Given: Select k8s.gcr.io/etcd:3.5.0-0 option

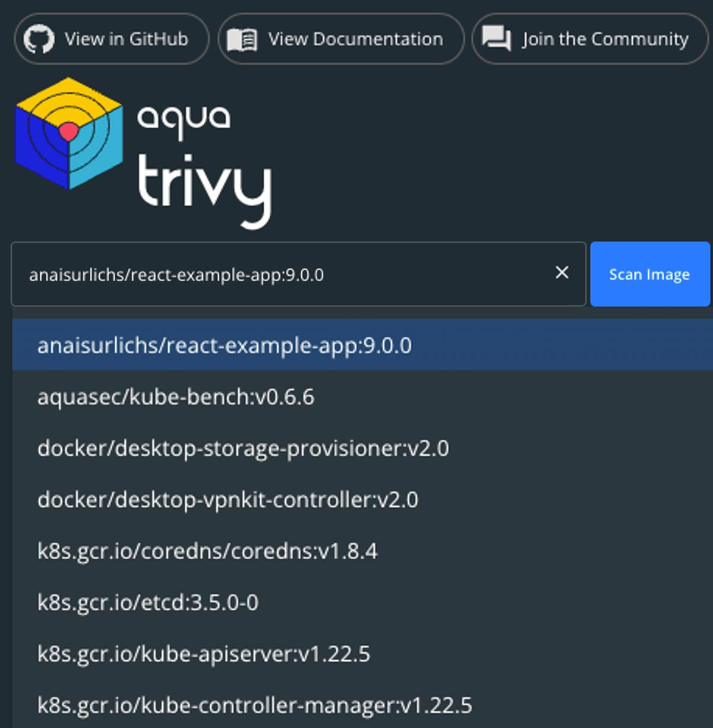Looking at the screenshot, I should (362, 602).
